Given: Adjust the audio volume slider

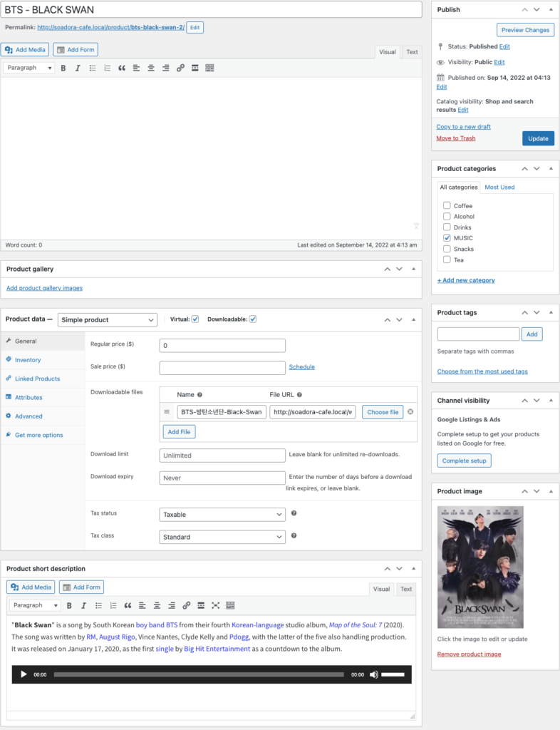Looking at the screenshot, I should coord(393,674).
